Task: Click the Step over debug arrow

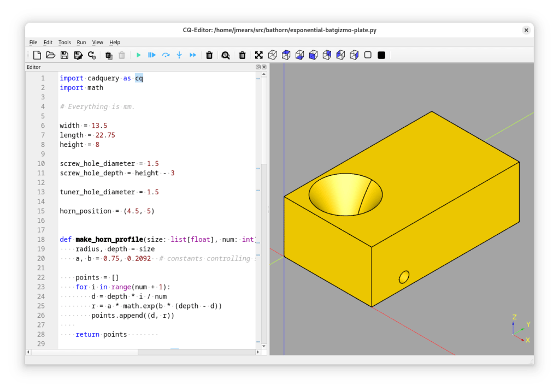Action: click(166, 55)
